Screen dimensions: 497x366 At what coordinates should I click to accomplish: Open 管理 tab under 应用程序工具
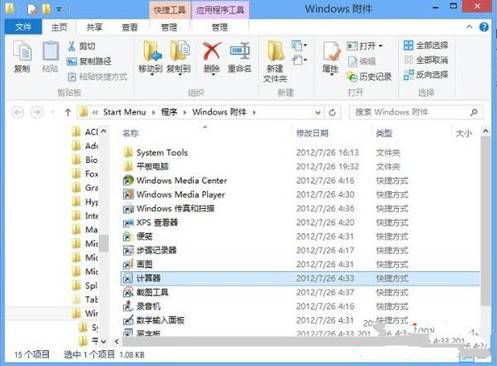pos(220,27)
